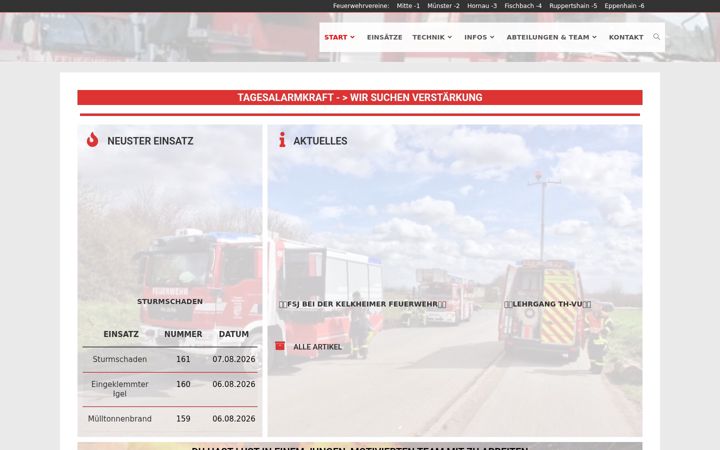
Task: Click the NUMMER column header
Action: pos(183,334)
